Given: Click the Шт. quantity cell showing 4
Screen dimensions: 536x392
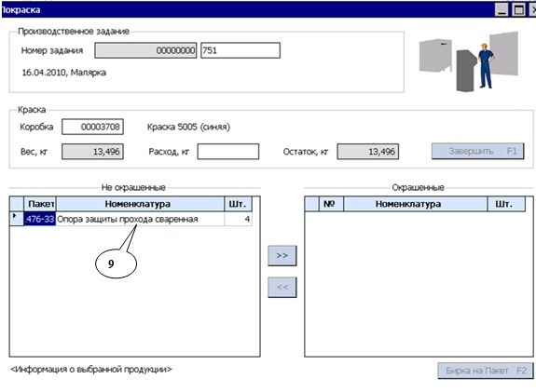Looking at the screenshot, I should [239, 219].
